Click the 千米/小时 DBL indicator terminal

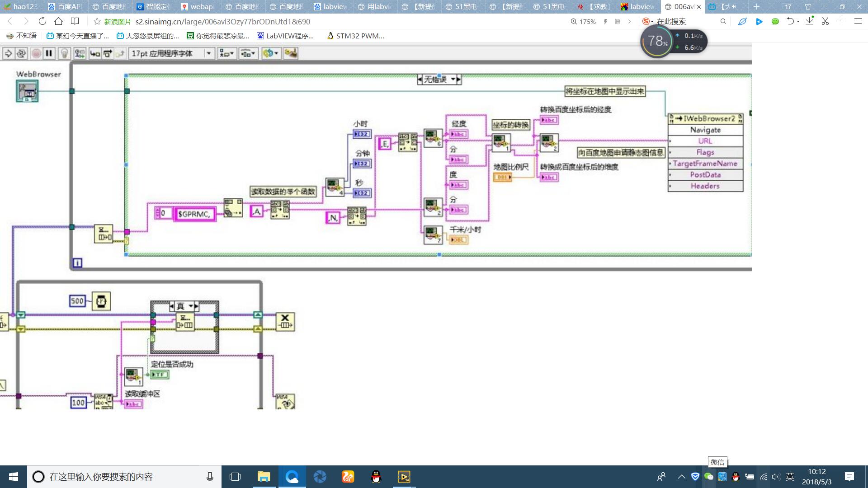pos(458,240)
